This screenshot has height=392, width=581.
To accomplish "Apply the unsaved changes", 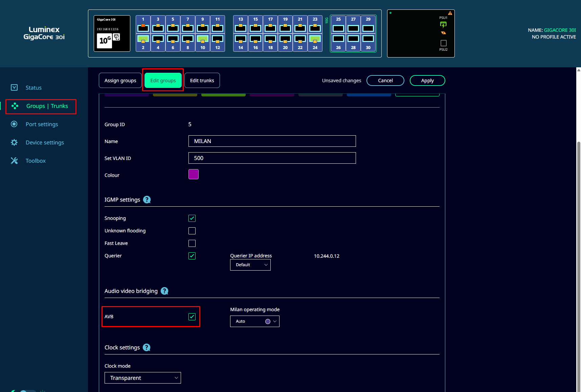I will pos(427,80).
